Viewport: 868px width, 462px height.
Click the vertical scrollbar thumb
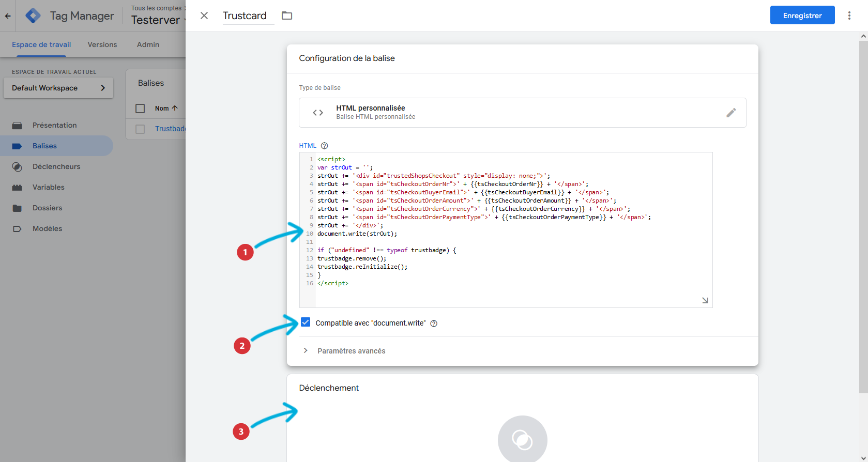(x=863, y=217)
